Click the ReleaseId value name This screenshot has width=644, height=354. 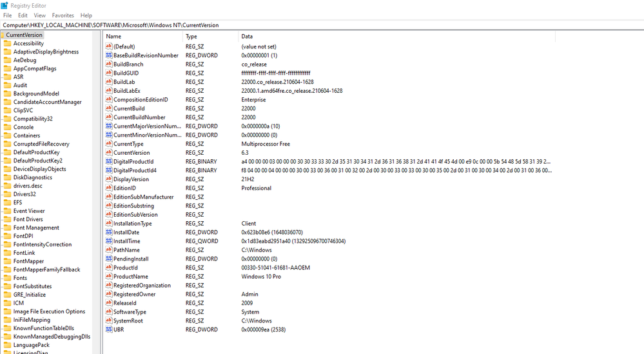(125, 302)
